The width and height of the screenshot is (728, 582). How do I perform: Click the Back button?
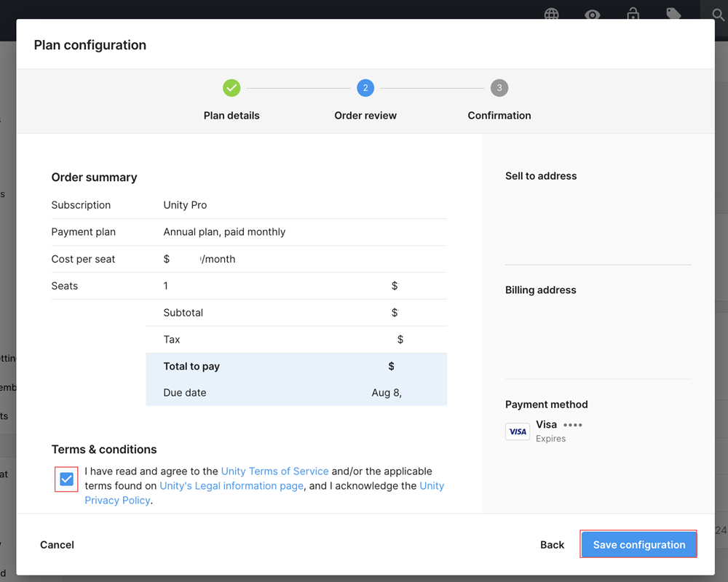click(x=552, y=544)
